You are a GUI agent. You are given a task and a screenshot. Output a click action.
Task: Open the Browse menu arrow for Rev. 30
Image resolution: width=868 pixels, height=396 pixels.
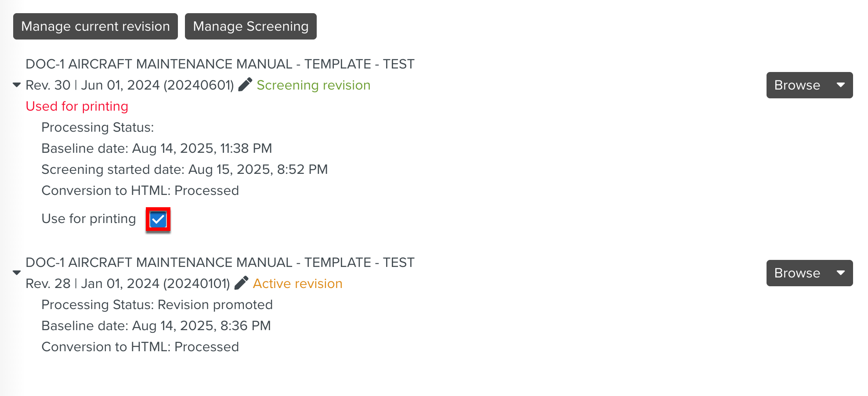click(840, 85)
